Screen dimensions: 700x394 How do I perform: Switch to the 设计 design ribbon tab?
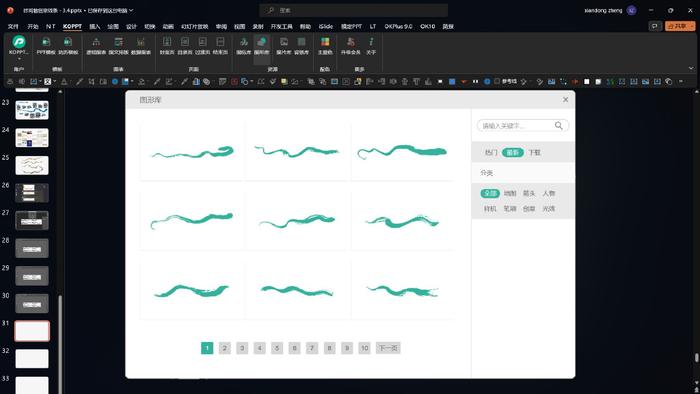131,26
